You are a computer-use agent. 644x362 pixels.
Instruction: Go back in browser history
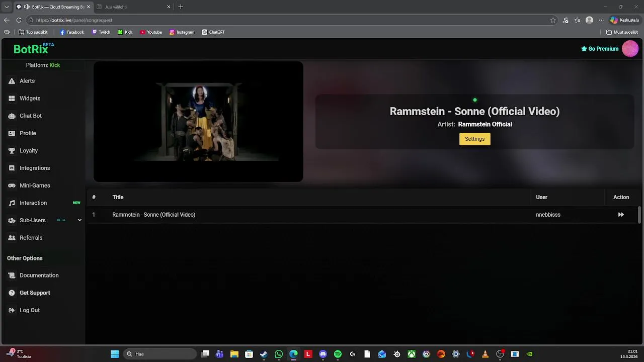coord(7,20)
